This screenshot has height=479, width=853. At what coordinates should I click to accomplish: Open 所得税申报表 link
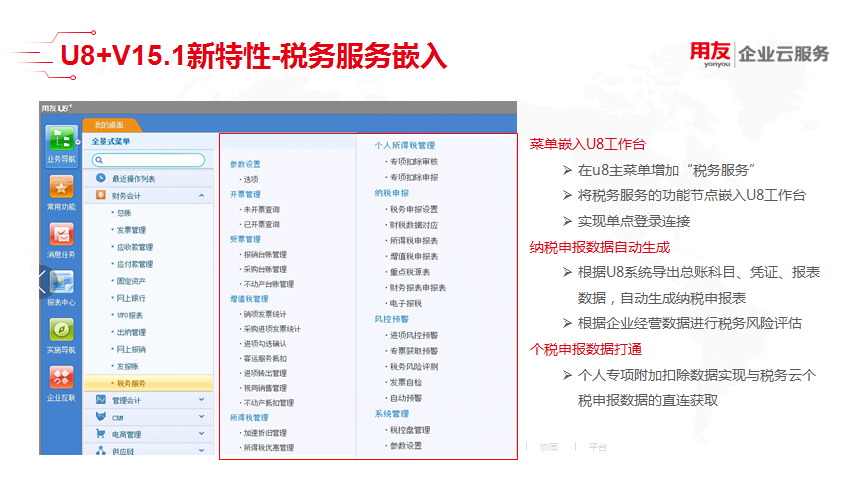tap(414, 240)
